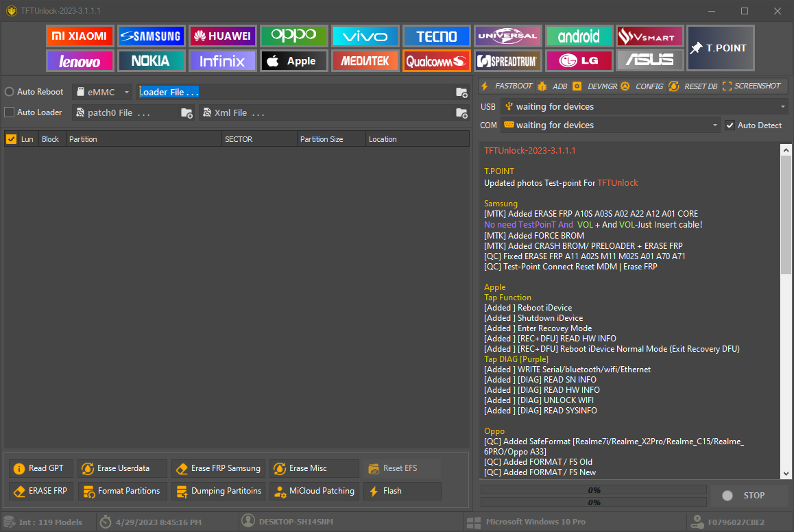Click the top progress bar
The image size is (794, 532).
[594, 490]
